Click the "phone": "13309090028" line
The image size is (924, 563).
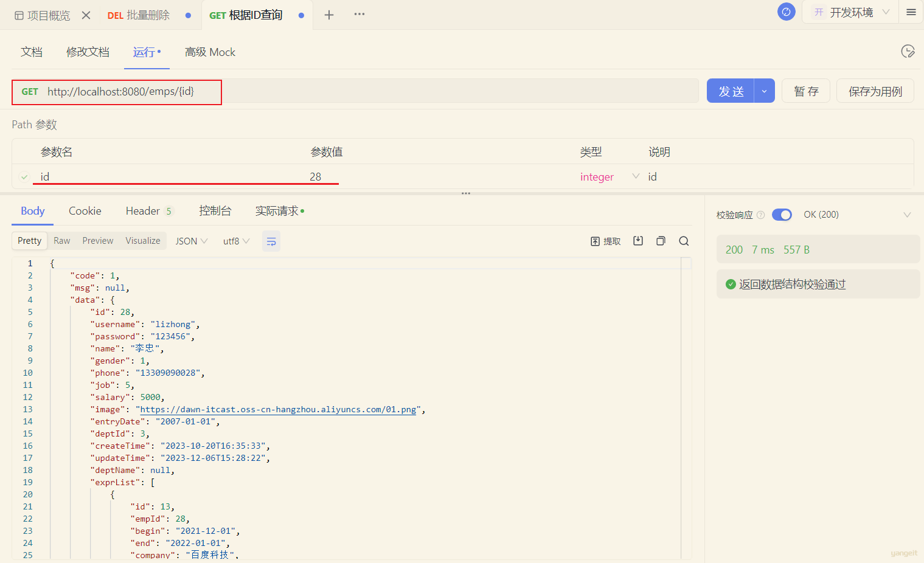147,373
